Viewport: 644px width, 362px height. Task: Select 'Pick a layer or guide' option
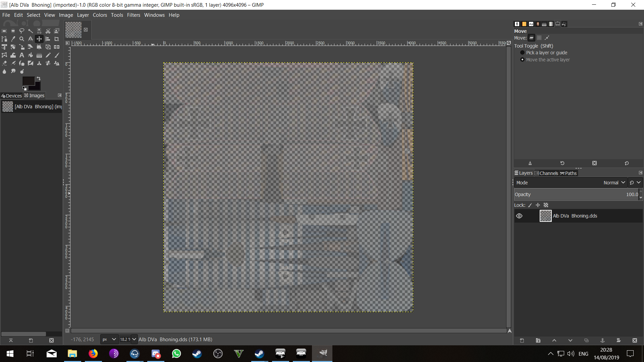click(x=546, y=53)
